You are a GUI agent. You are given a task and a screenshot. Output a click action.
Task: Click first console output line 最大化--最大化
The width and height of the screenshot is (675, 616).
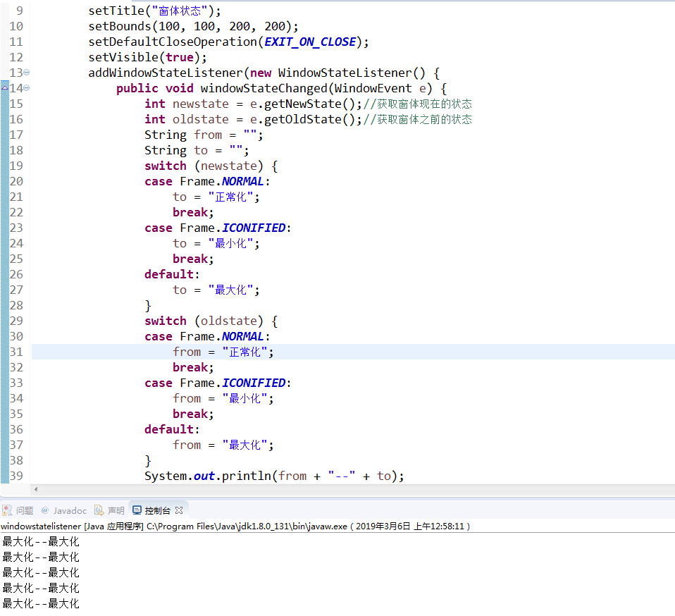click(x=41, y=541)
